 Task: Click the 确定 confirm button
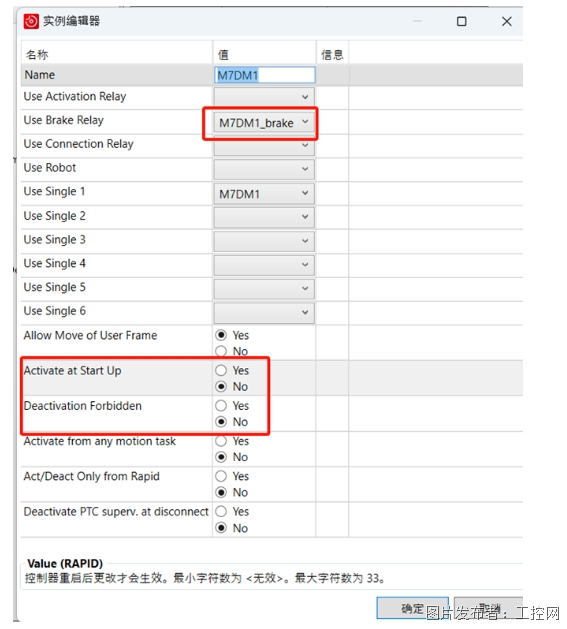[x=412, y=608]
